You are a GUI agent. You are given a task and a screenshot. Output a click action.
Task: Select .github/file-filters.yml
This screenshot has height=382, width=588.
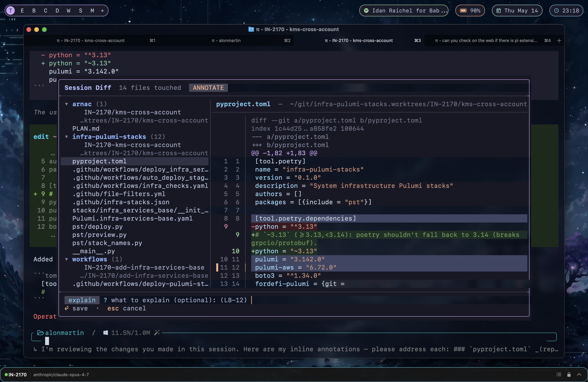pyautogui.click(x=119, y=194)
